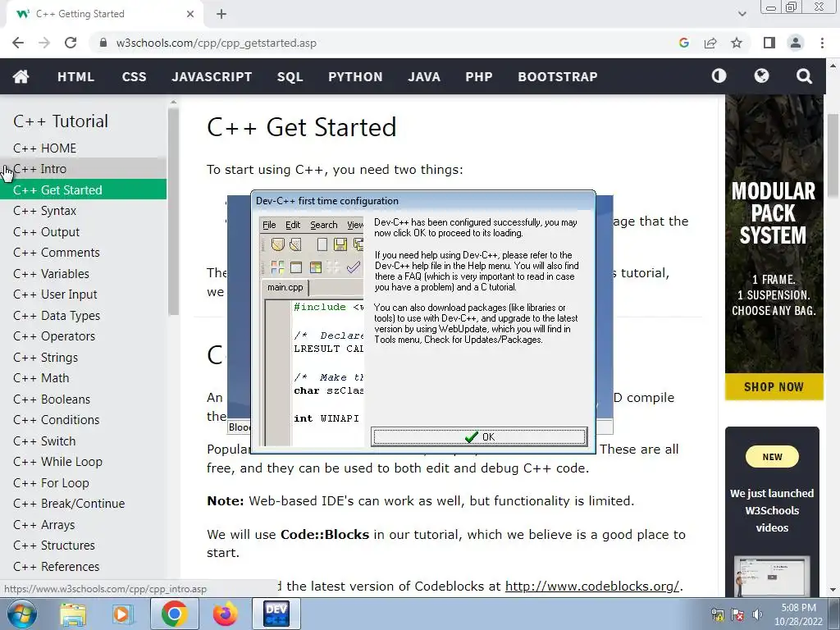Click the W3Schools home icon
The height and width of the screenshot is (630, 840).
21,76
